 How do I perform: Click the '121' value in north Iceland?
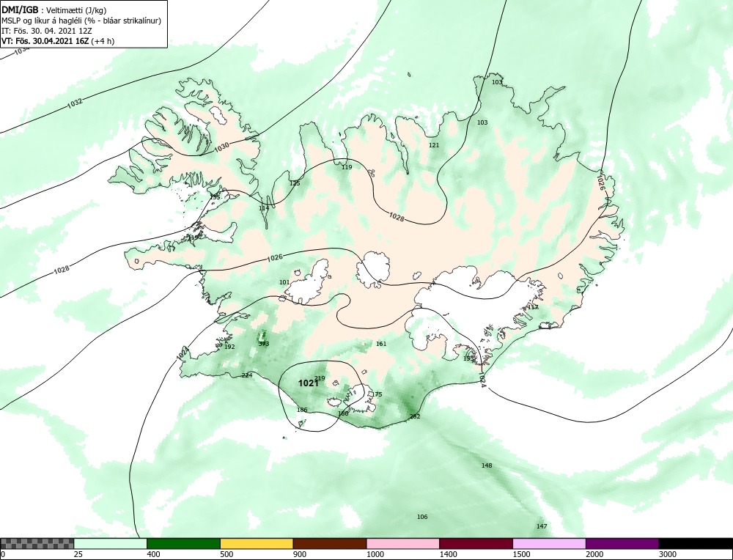434,145
